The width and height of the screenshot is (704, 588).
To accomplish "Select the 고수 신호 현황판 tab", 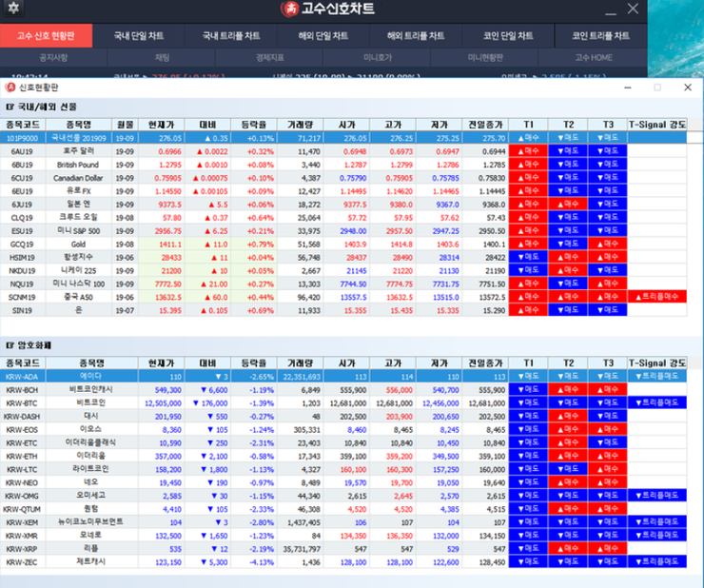I will pyautogui.click(x=47, y=36).
